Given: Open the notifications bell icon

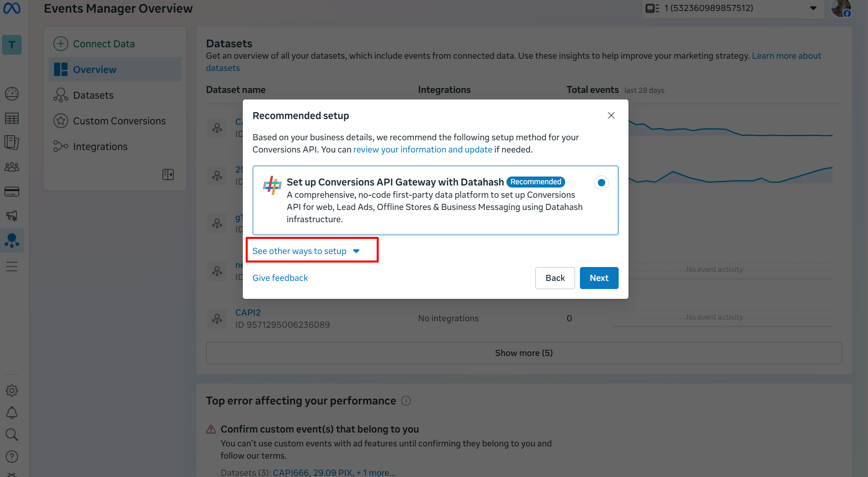Looking at the screenshot, I should (x=12, y=413).
